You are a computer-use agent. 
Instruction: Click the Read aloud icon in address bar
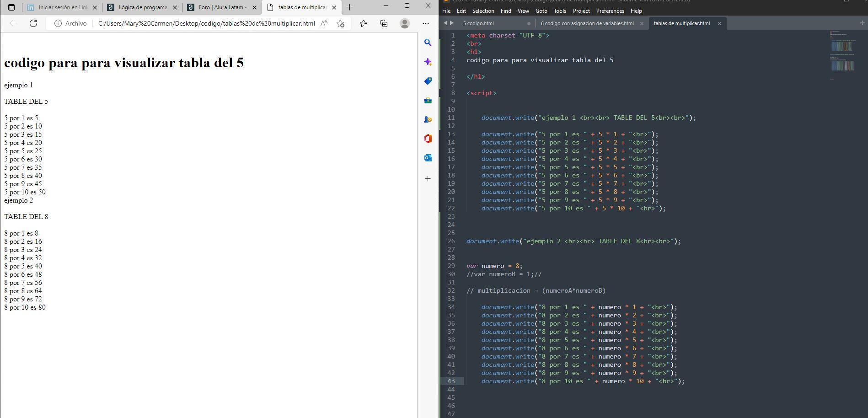(324, 23)
